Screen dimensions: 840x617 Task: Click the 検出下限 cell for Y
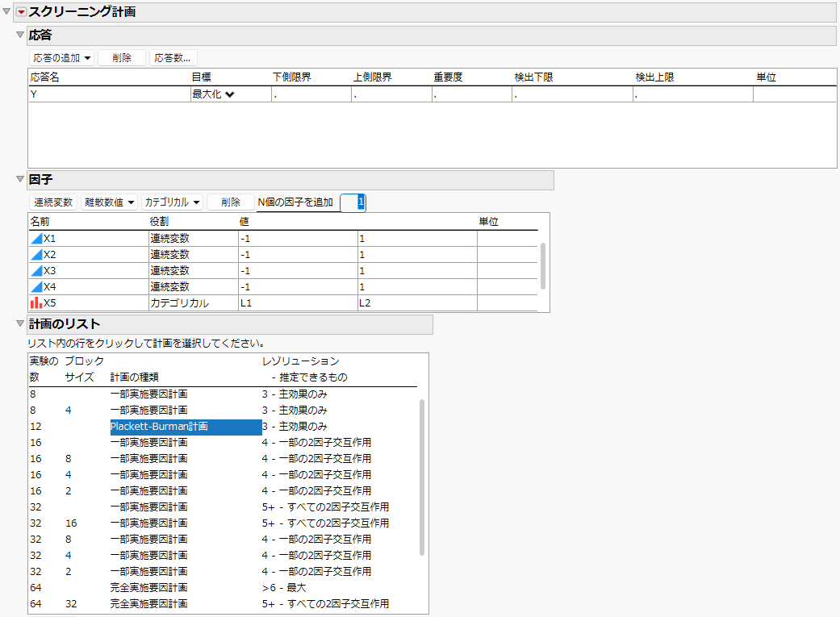[x=573, y=94]
